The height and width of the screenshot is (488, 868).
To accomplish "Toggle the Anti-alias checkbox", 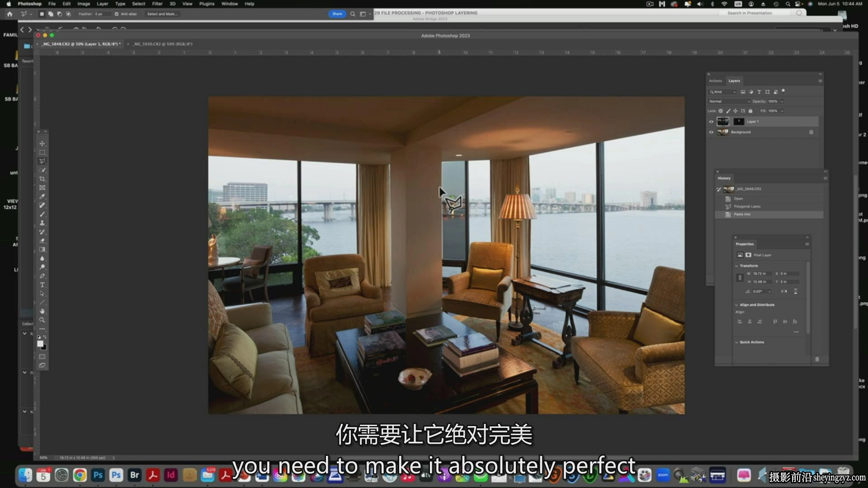I will coord(117,14).
